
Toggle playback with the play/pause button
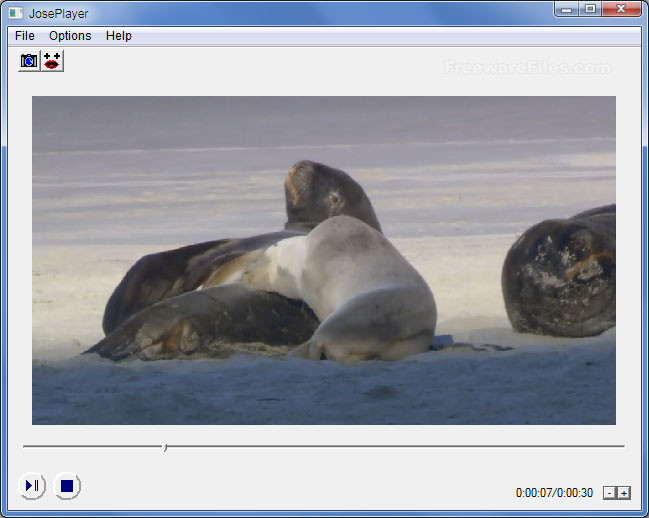(x=32, y=486)
